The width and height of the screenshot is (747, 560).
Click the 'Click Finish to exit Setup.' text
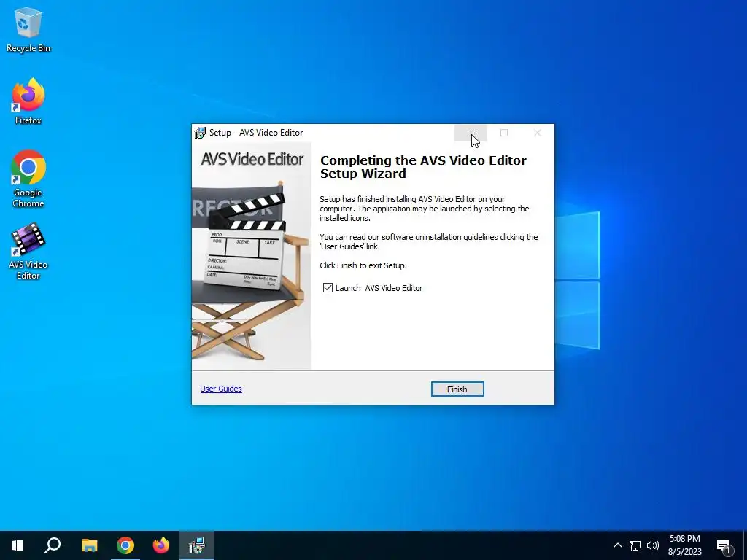point(363,265)
